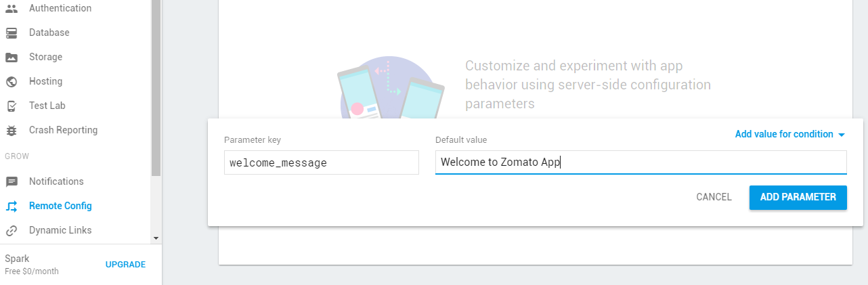Focus the Parameter key input field
This screenshot has width=868, height=285.
[322, 162]
